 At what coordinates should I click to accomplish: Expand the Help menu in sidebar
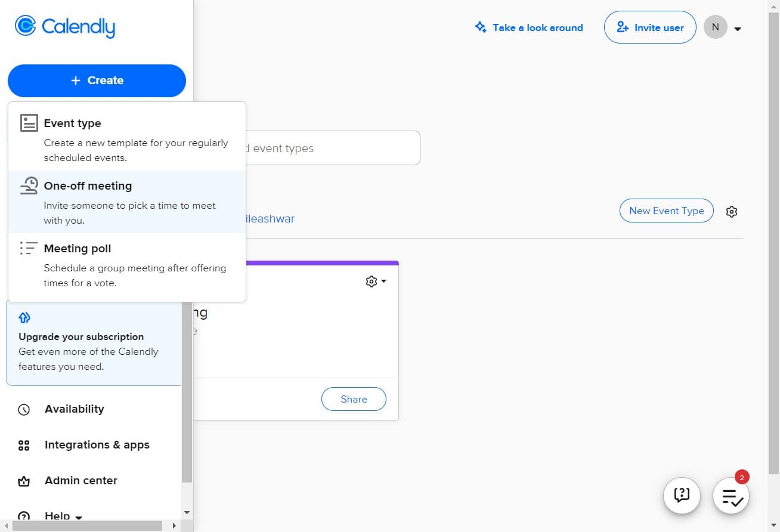63,515
